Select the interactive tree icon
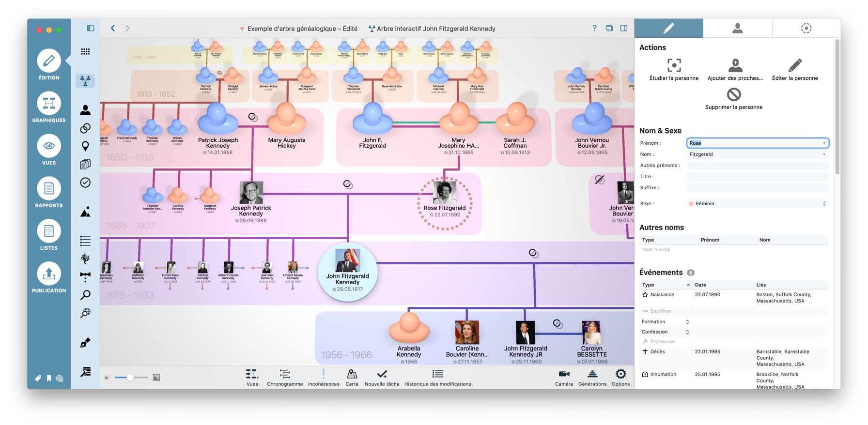 (85, 81)
